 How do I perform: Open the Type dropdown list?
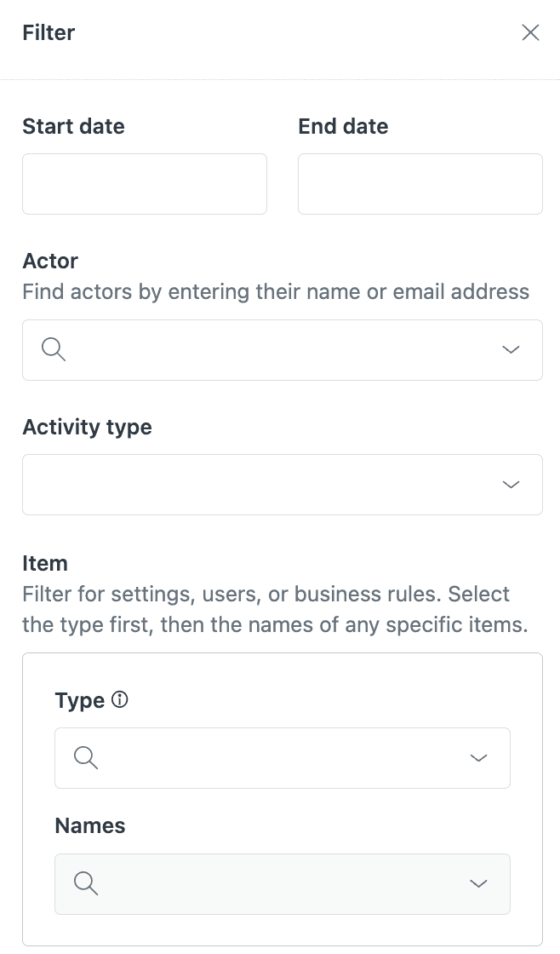tap(282, 757)
